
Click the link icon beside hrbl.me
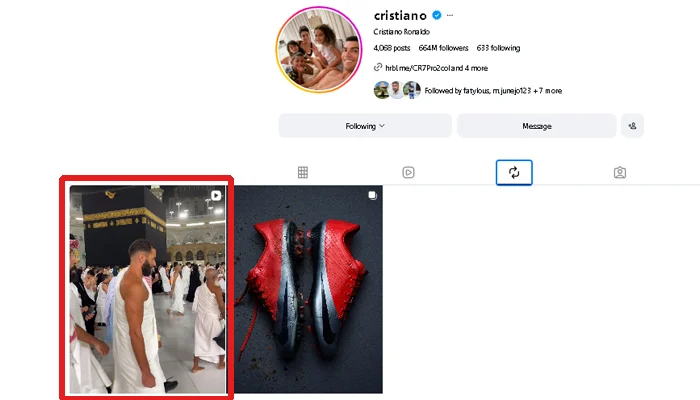(x=378, y=67)
